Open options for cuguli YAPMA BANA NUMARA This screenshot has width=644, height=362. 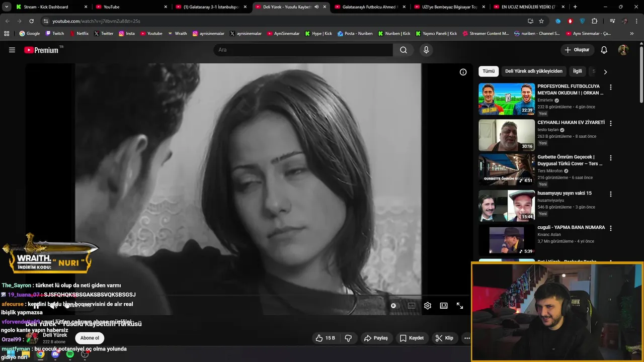(x=611, y=228)
